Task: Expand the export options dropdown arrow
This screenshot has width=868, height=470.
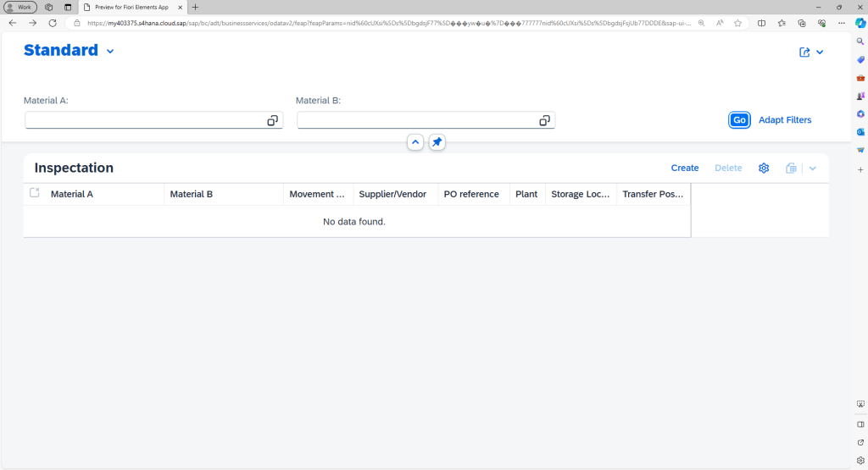Action: pyautogui.click(x=813, y=169)
